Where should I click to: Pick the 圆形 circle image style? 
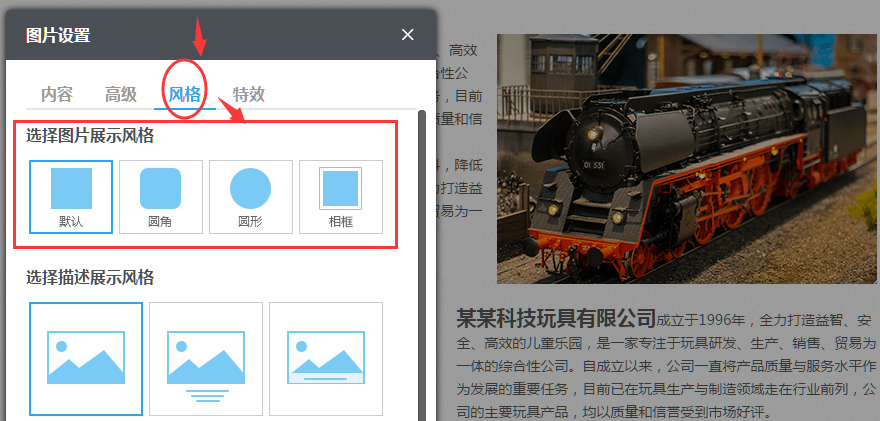(250, 196)
